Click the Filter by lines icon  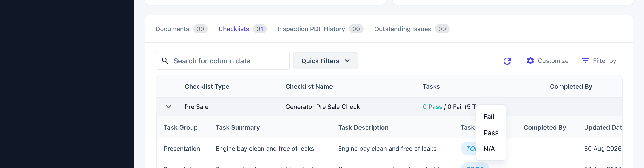(x=585, y=61)
